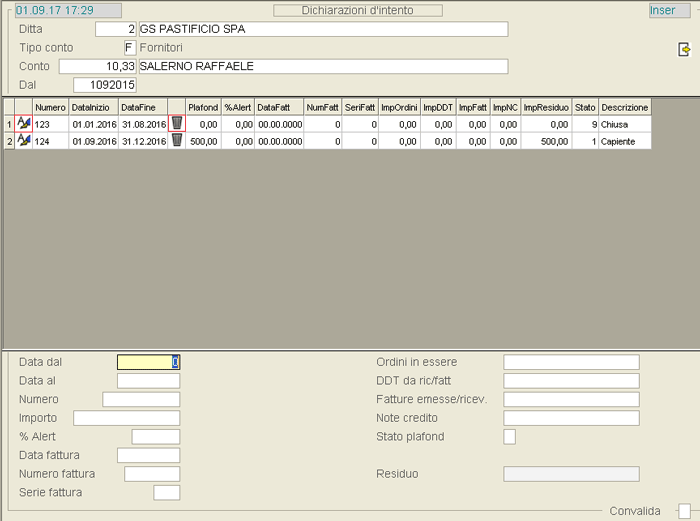
Task: Tick the Stato plafond box
Action: tap(510, 436)
